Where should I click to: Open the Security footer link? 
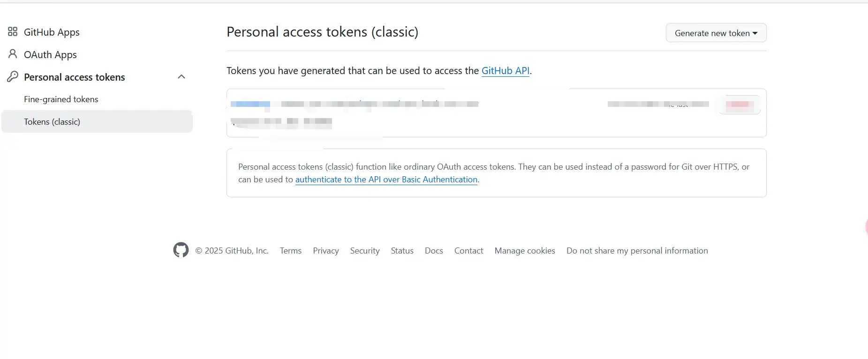(x=364, y=251)
